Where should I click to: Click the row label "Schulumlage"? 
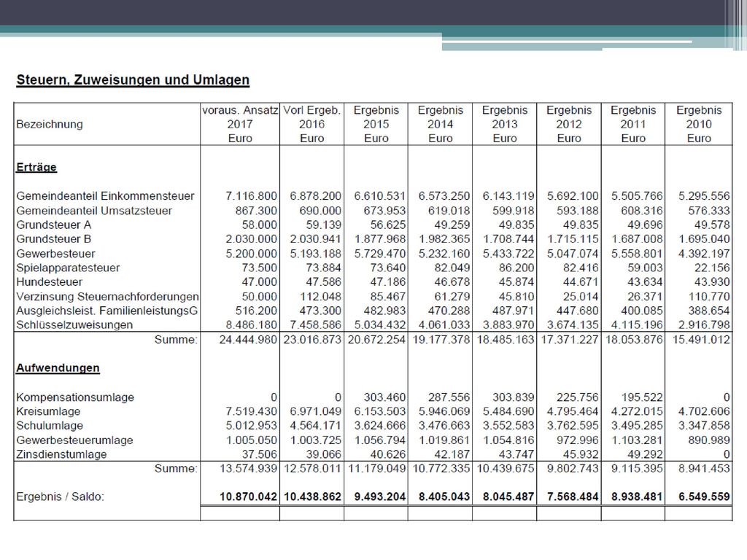pyautogui.click(x=50, y=426)
